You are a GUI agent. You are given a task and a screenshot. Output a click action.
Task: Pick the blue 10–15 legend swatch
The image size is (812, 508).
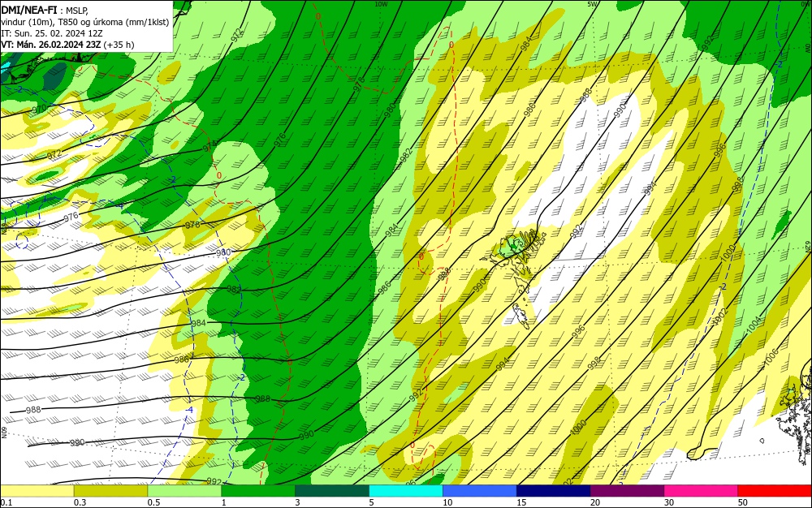pyautogui.click(x=480, y=490)
